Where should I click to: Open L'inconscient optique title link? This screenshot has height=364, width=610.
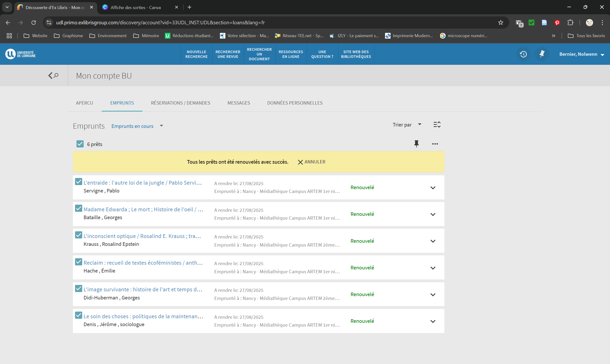point(142,236)
